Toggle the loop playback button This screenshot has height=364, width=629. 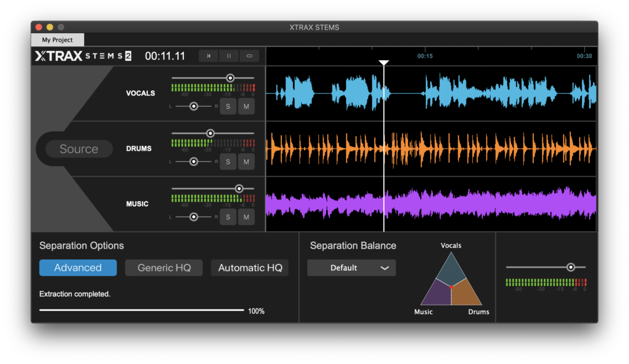(249, 56)
